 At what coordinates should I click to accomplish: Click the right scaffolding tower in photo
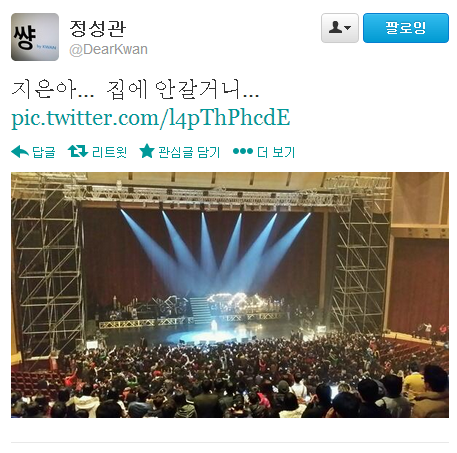click(362, 260)
